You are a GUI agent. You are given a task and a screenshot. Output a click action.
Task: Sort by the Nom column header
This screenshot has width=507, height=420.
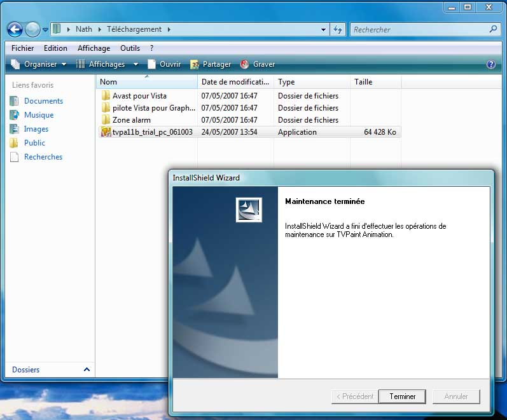tap(147, 82)
